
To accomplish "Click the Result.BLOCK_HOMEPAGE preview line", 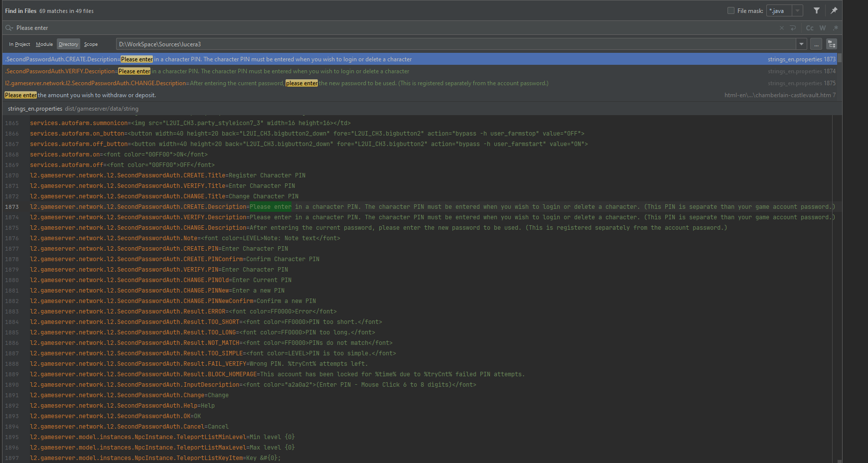I will click(278, 374).
